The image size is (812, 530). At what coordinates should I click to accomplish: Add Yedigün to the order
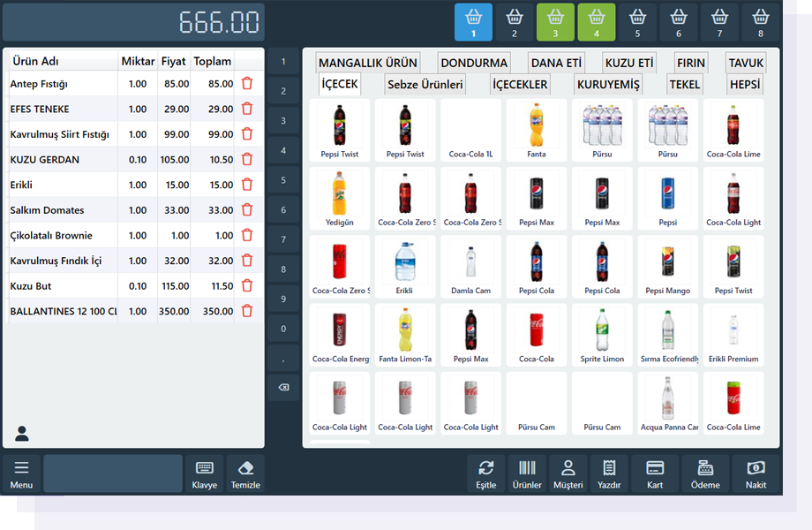339,199
